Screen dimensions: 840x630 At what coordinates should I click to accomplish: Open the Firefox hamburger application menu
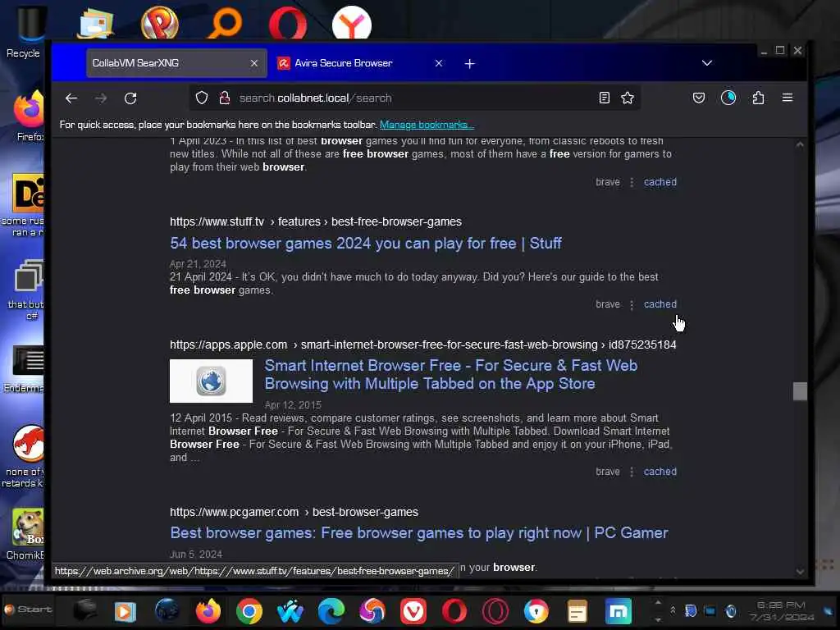(787, 98)
